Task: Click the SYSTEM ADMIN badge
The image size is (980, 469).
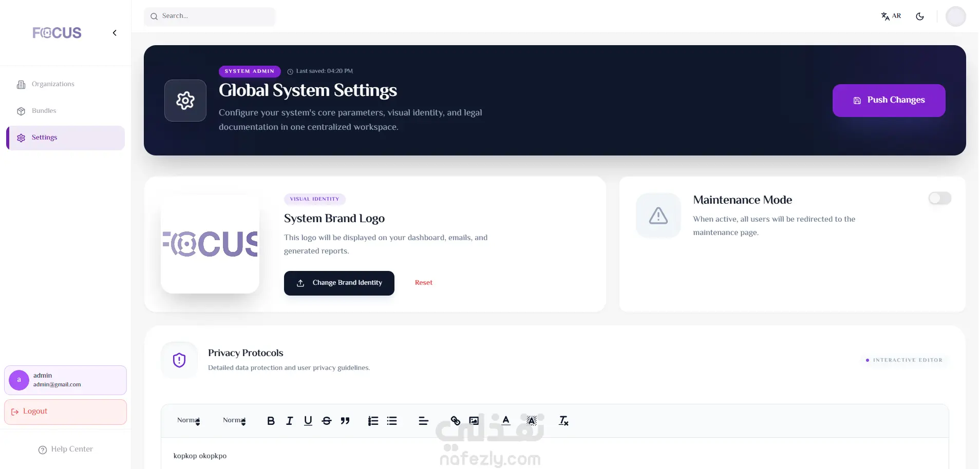Action: point(250,71)
